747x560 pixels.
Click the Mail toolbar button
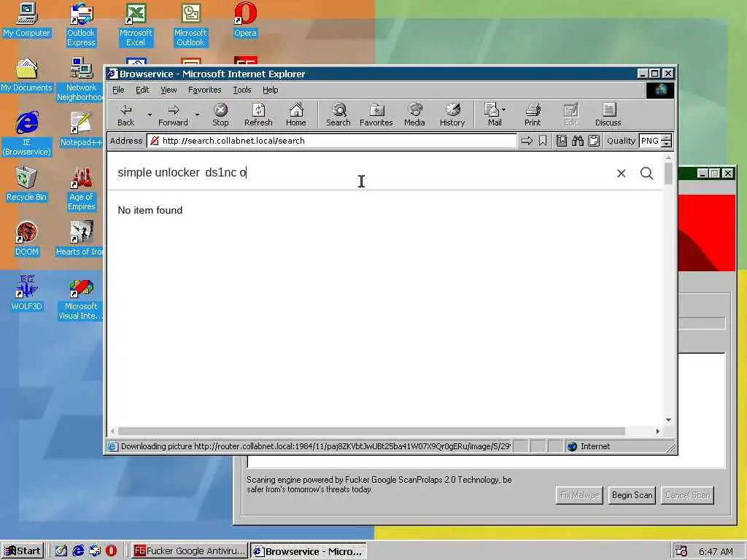[492, 115]
